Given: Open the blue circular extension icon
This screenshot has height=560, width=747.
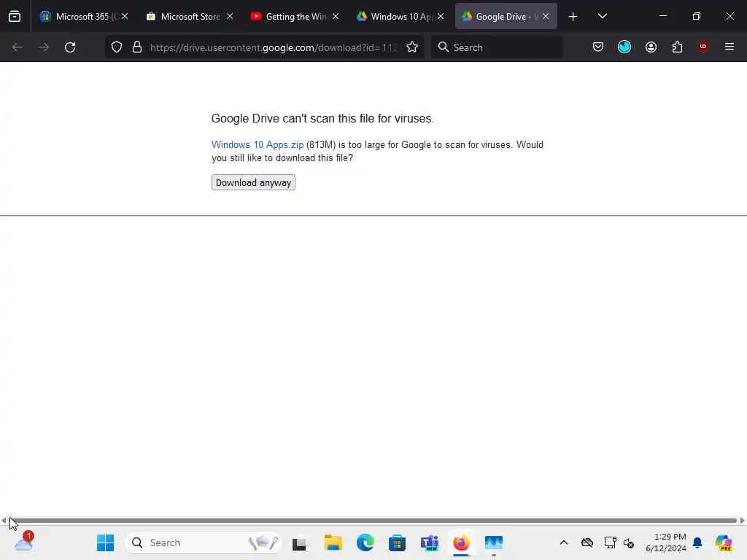Looking at the screenshot, I should (624, 47).
